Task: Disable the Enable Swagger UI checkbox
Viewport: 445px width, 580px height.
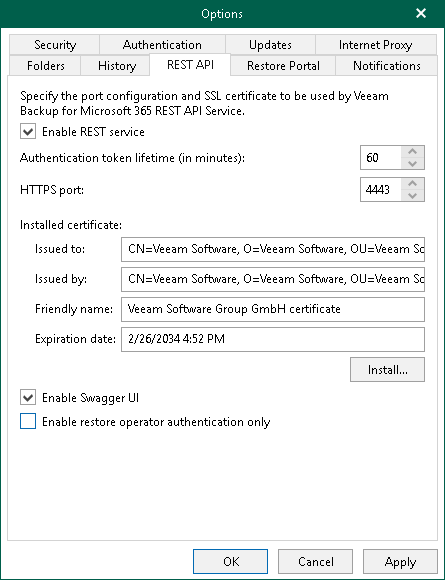Action: [28, 398]
